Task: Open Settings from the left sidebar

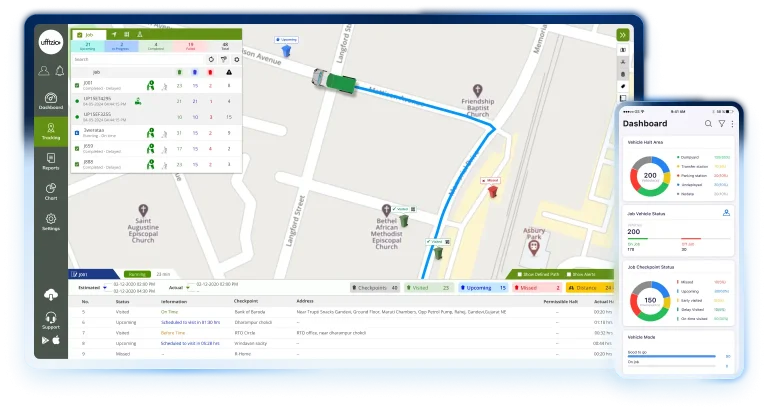Action: [x=50, y=221]
